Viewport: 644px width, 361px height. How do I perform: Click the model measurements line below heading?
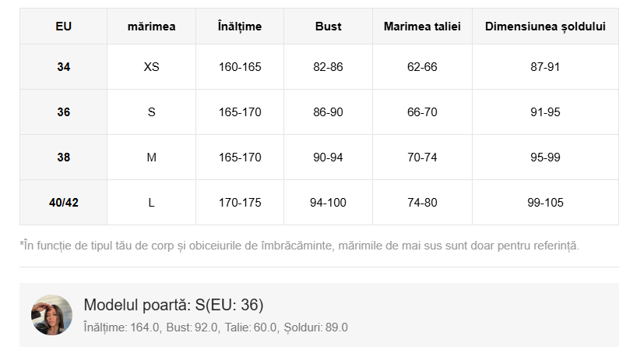pos(215,327)
